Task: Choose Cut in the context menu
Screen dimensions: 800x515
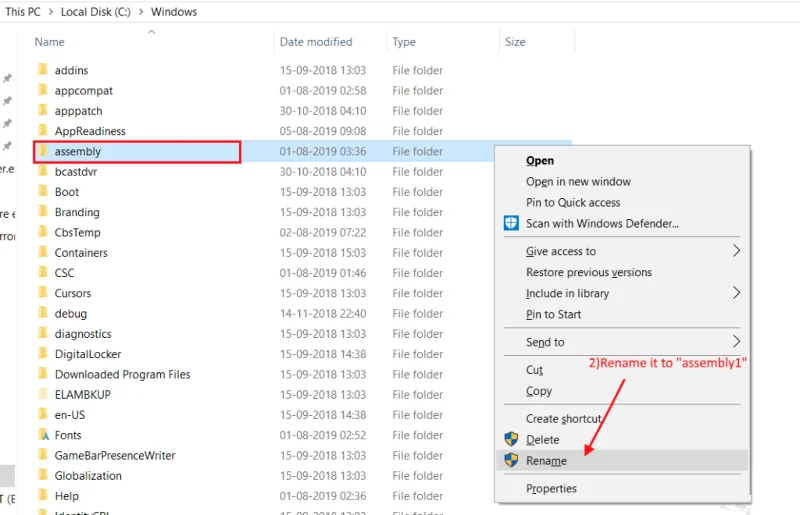Action: tap(534, 370)
